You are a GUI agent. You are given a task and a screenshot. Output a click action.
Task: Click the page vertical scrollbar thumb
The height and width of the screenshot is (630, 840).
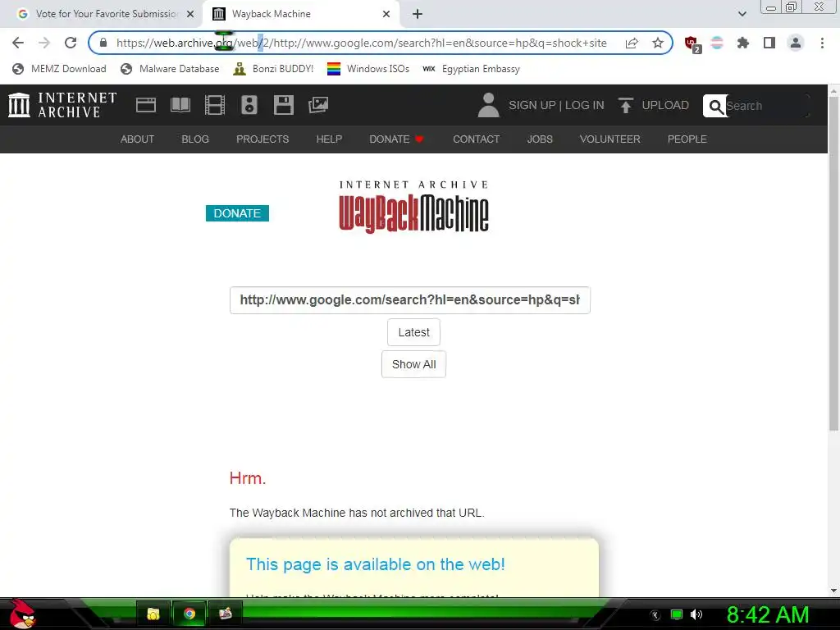[833, 264]
